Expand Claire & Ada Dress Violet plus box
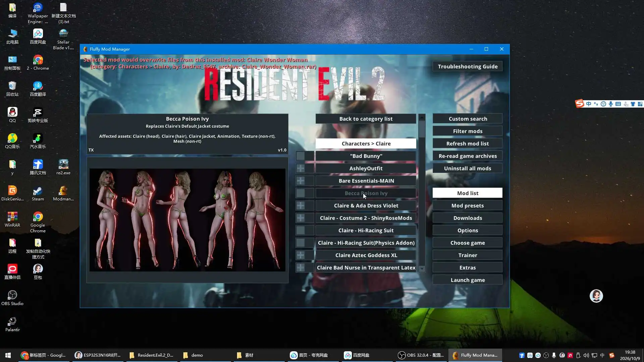 click(301, 205)
